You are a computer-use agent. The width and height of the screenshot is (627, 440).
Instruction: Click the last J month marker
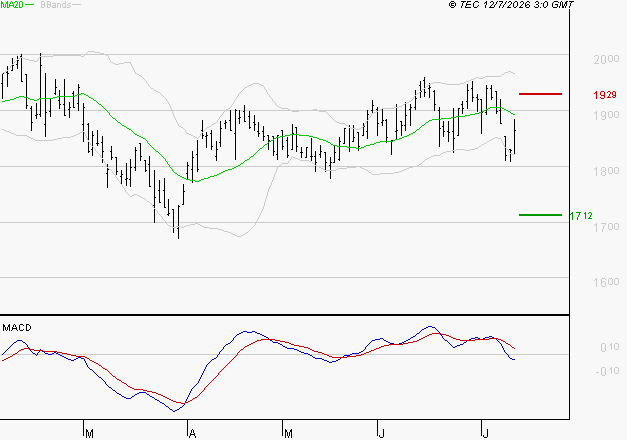click(x=485, y=434)
